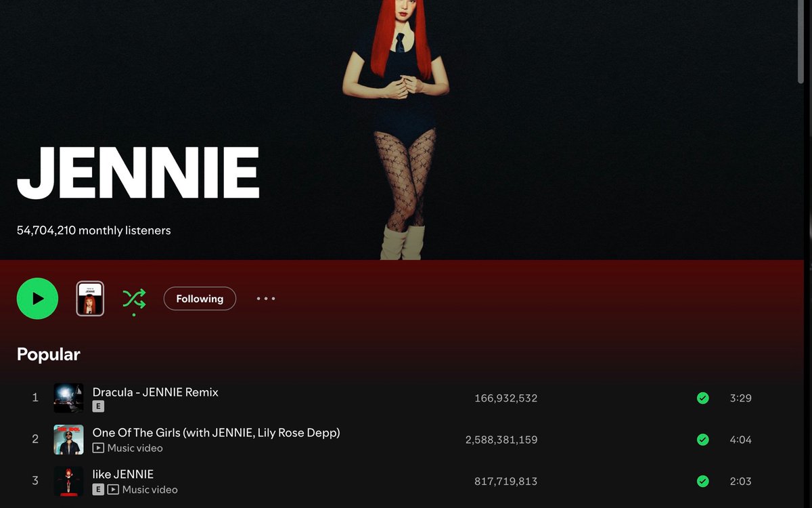Click the 54,704,210 monthly listeners text
This screenshot has width=812, height=508.
pyautogui.click(x=93, y=230)
